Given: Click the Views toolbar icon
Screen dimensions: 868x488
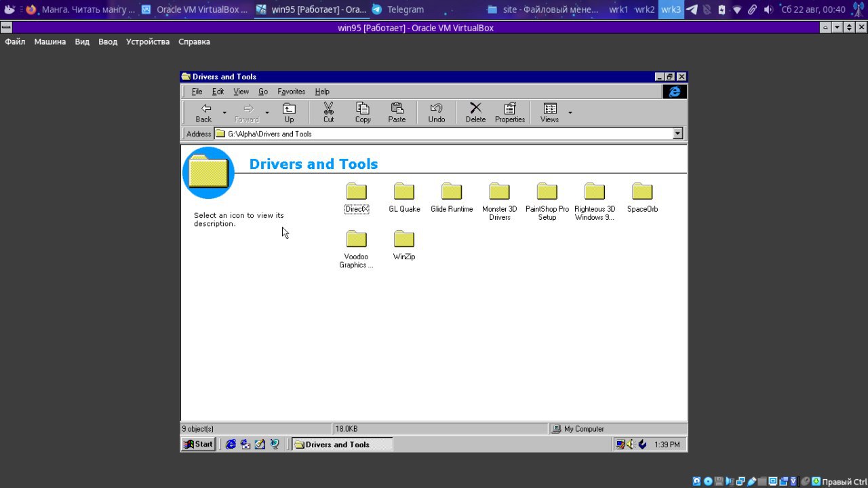Looking at the screenshot, I should tap(549, 113).
